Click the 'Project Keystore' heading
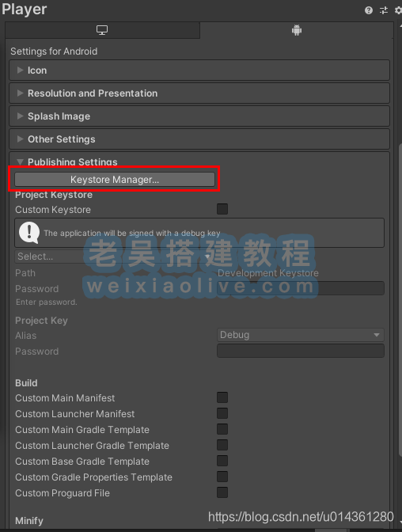Viewport: 402px width, 532px height. (54, 195)
